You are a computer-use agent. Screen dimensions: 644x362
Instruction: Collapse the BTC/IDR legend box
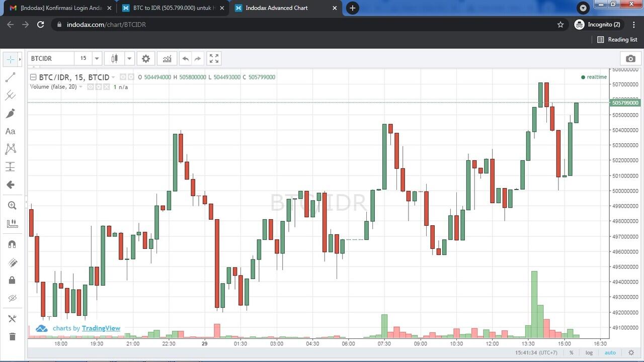point(33,77)
